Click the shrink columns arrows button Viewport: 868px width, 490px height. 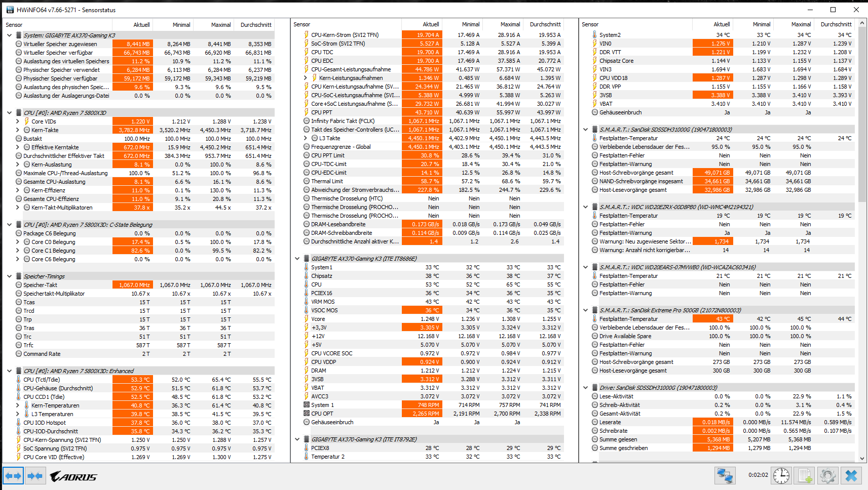35,476
